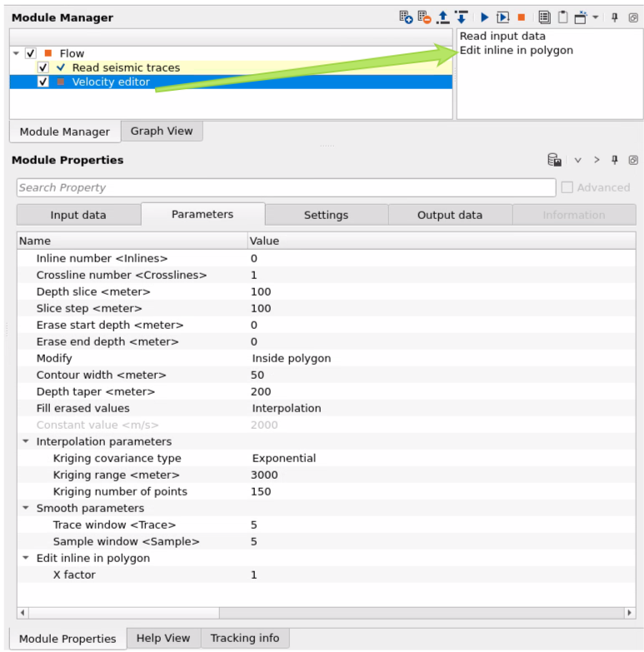Open the Tracking info tab
The height and width of the screenshot is (652, 644).
tap(244, 638)
